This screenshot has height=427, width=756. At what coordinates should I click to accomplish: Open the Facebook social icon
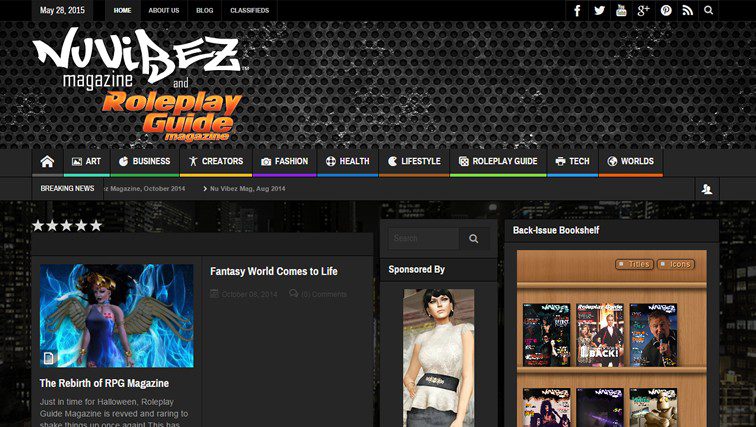click(577, 10)
